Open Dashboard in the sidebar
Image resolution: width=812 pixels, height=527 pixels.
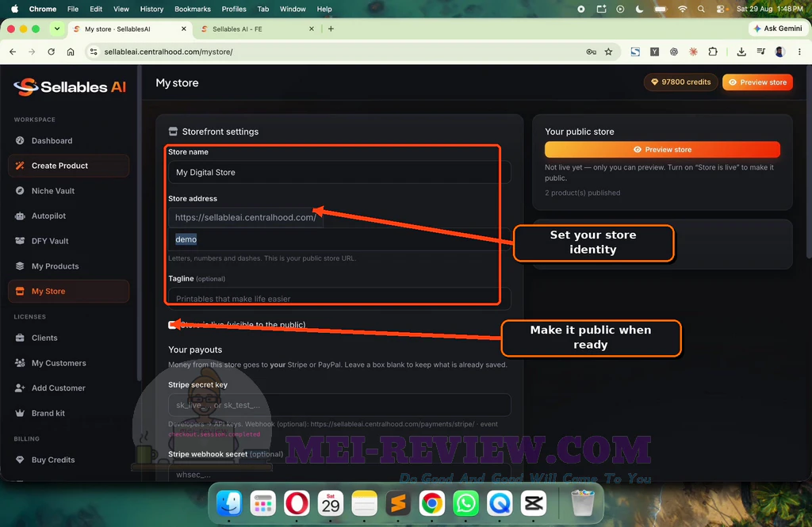tap(68, 141)
